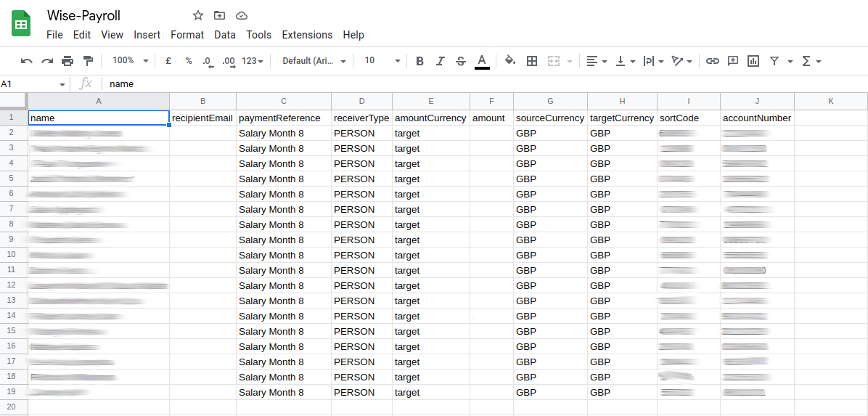This screenshot has width=868, height=416.
Task: Open the Help menu
Action: coord(353,35)
